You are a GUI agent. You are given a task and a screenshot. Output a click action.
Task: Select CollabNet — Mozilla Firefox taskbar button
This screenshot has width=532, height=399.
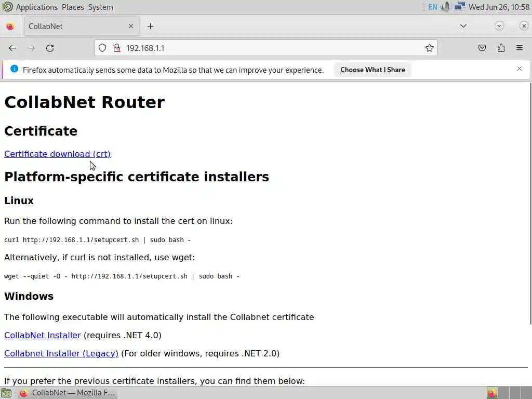pos(67,393)
